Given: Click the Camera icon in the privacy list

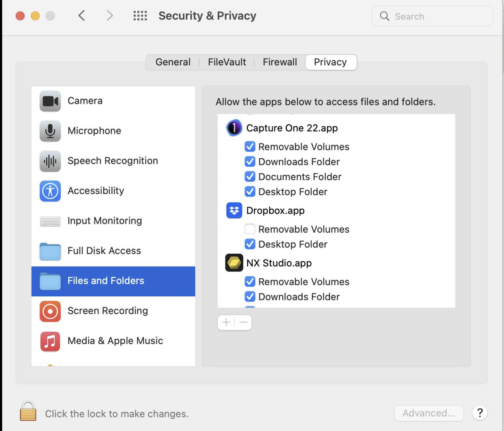Looking at the screenshot, I should click(50, 101).
